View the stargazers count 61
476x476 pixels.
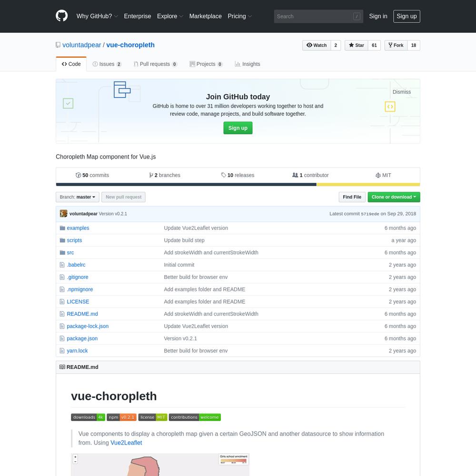tap(374, 45)
